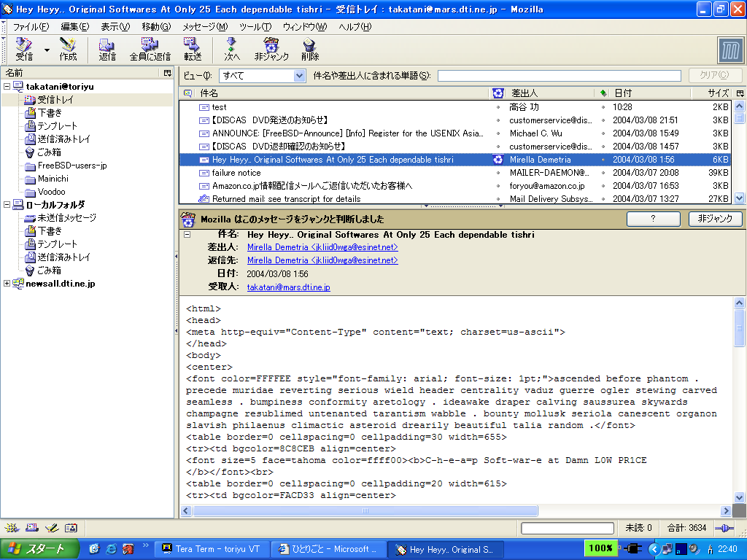Image resolution: width=747 pixels, height=560 pixels.
Task: Open the 編集(E) menu
Action: [75, 27]
